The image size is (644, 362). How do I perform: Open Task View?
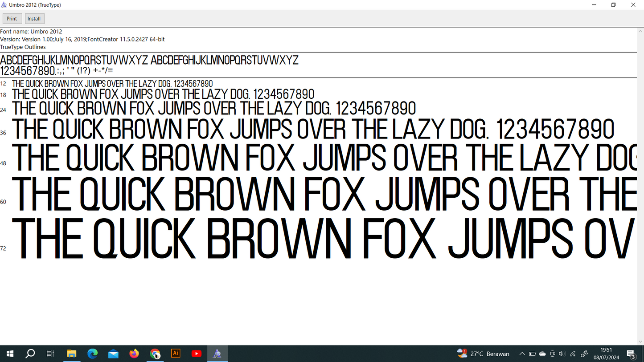click(x=50, y=354)
